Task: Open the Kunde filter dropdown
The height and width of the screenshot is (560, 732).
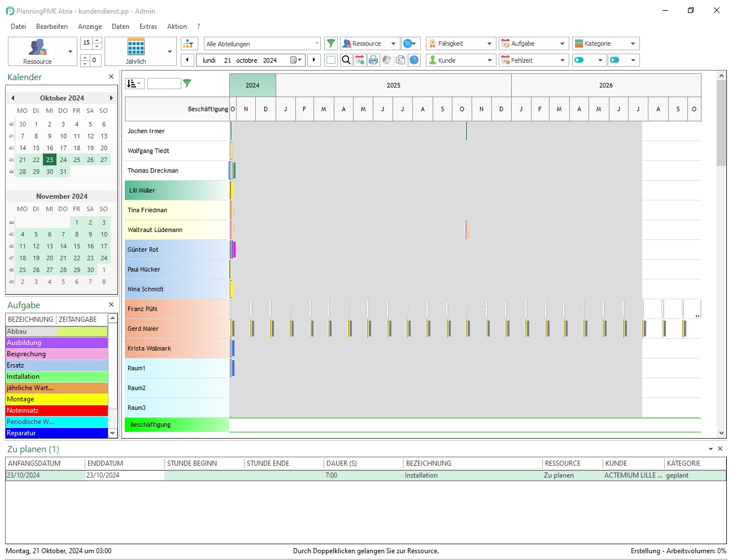Action: pyautogui.click(x=489, y=60)
